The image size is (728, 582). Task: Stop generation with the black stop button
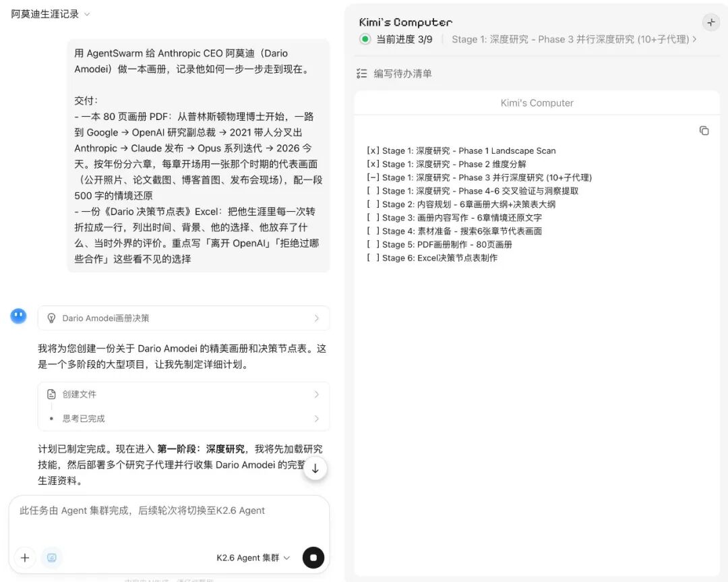pyautogui.click(x=313, y=558)
